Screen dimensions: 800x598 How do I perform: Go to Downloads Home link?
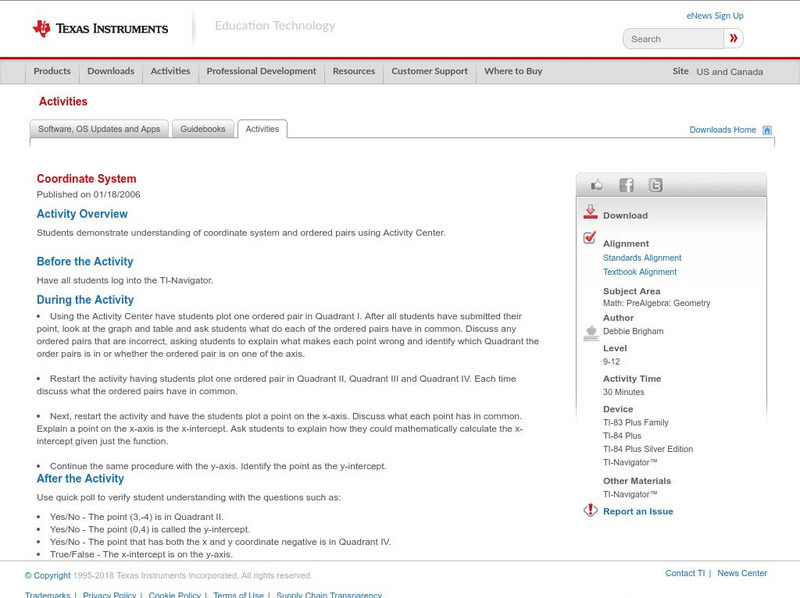pyautogui.click(x=722, y=130)
